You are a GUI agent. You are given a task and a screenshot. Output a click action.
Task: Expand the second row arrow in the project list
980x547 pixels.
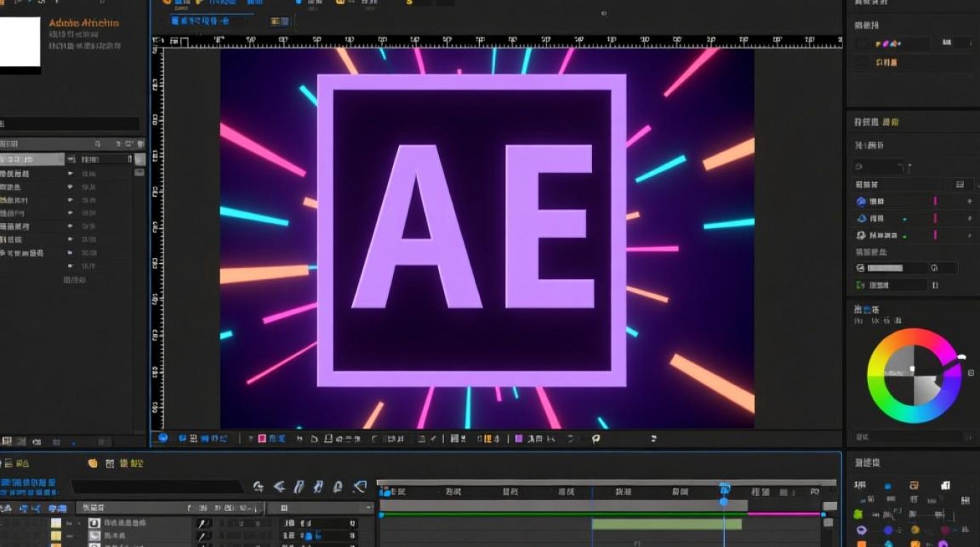[71, 174]
